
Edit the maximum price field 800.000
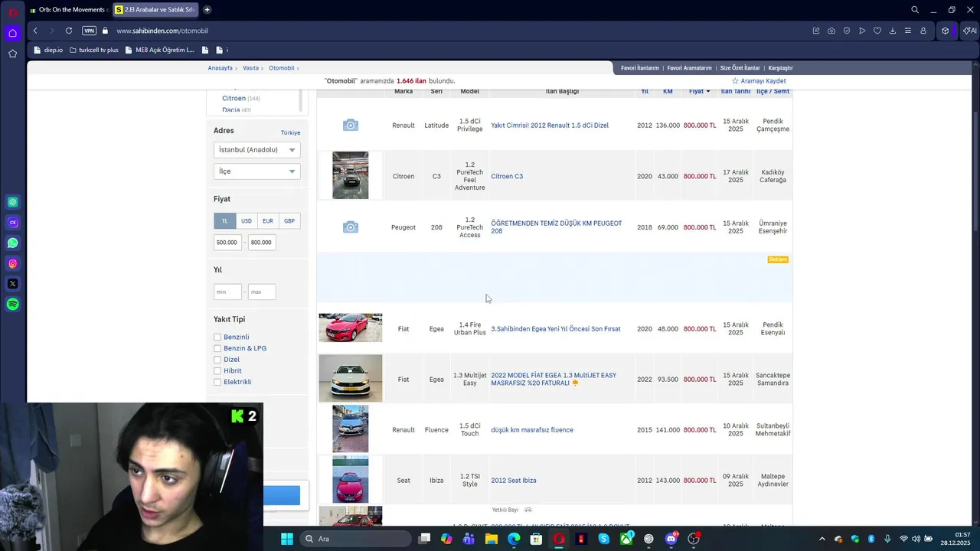click(261, 243)
